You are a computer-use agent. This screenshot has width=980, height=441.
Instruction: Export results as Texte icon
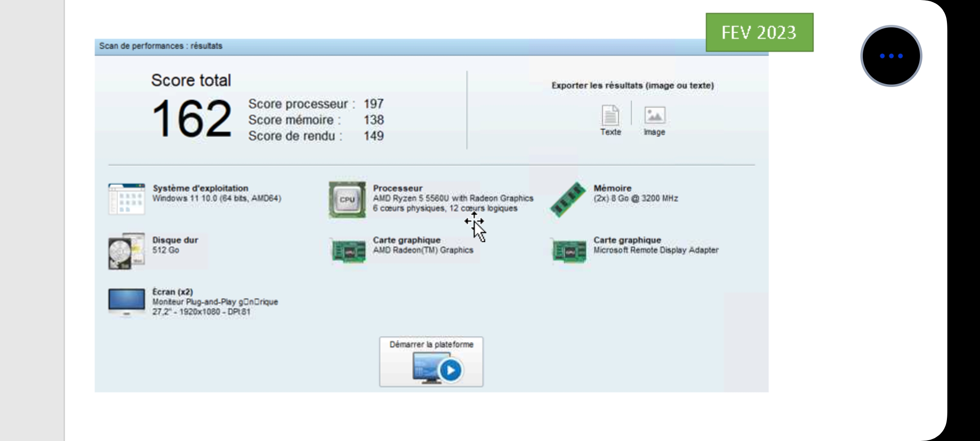click(610, 116)
